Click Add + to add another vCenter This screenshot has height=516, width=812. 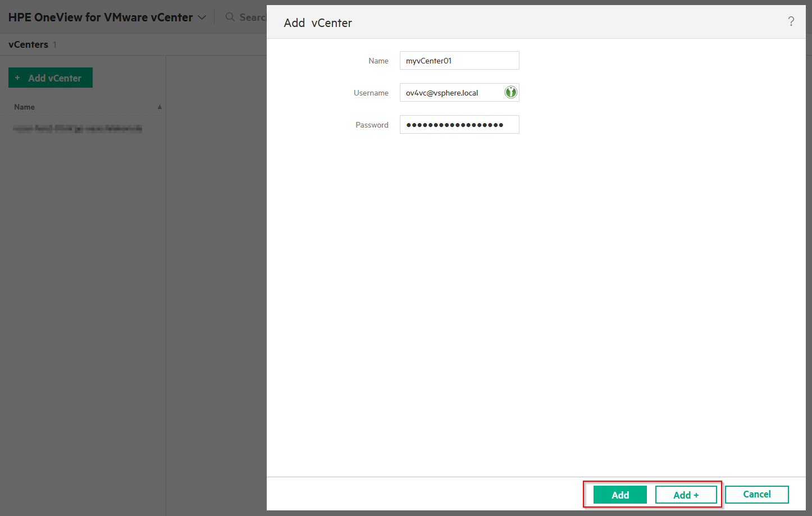(x=686, y=495)
